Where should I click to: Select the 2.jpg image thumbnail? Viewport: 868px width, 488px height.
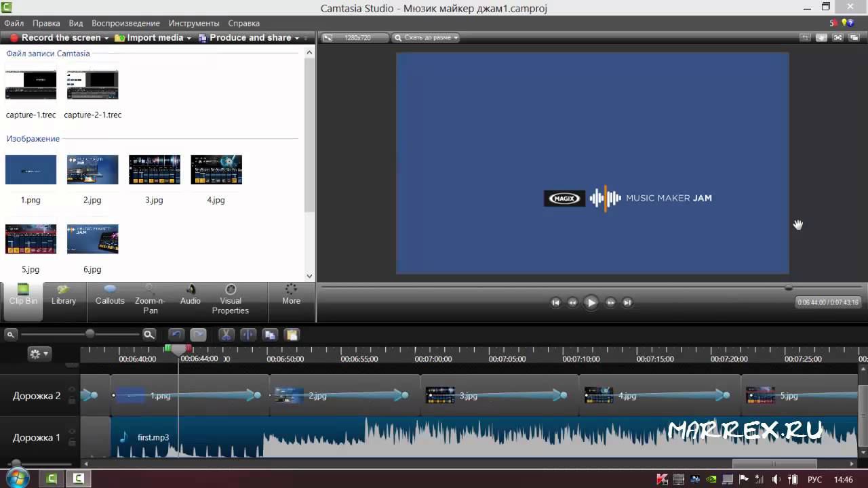tap(92, 169)
